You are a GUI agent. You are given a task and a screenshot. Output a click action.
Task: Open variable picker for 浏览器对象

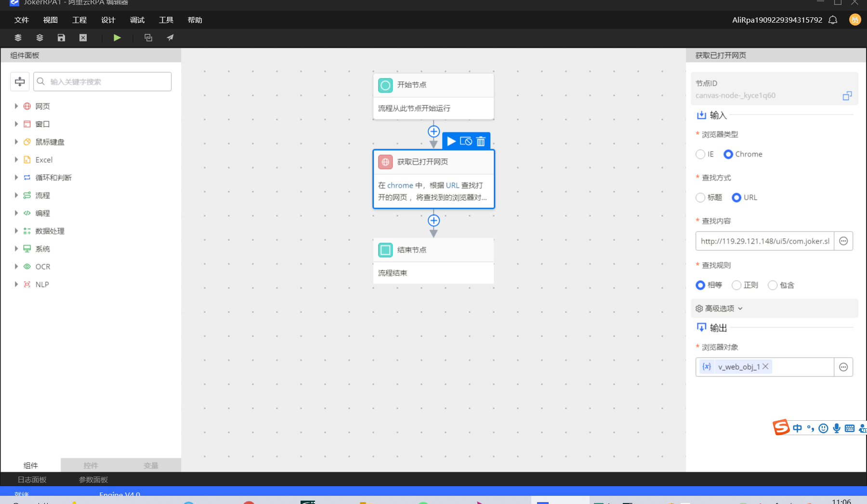pos(843,367)
